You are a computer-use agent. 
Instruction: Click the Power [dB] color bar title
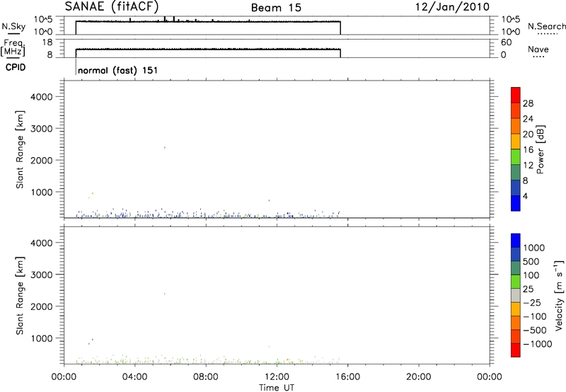[x=540, y=149]
